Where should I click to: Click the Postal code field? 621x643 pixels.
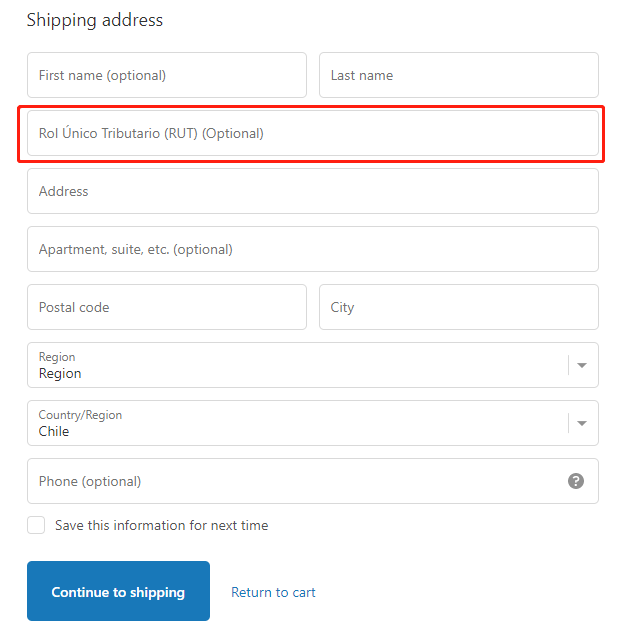(x=167, y=307)
